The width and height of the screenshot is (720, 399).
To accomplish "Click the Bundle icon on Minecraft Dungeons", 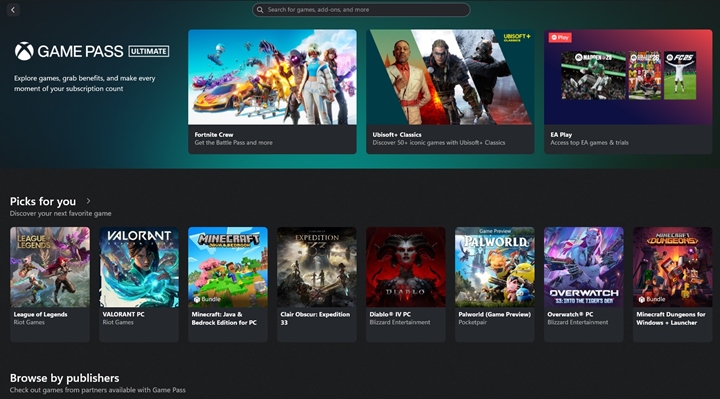I will [641, 299].
